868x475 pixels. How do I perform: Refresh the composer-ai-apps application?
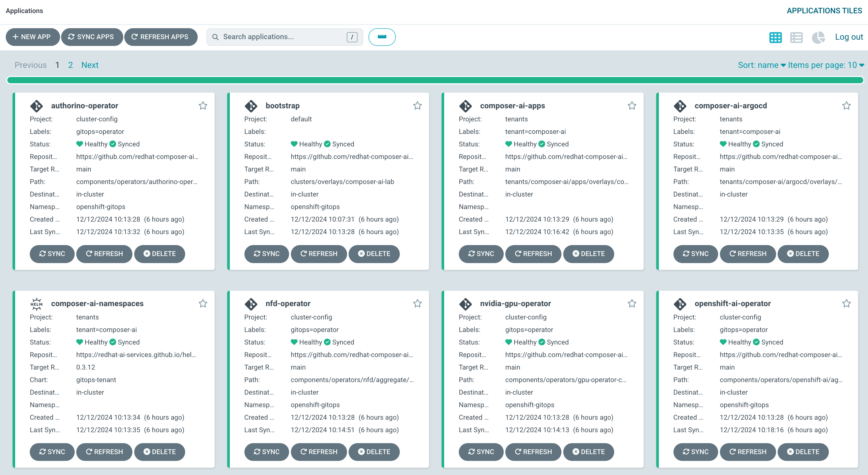[533, 254]
